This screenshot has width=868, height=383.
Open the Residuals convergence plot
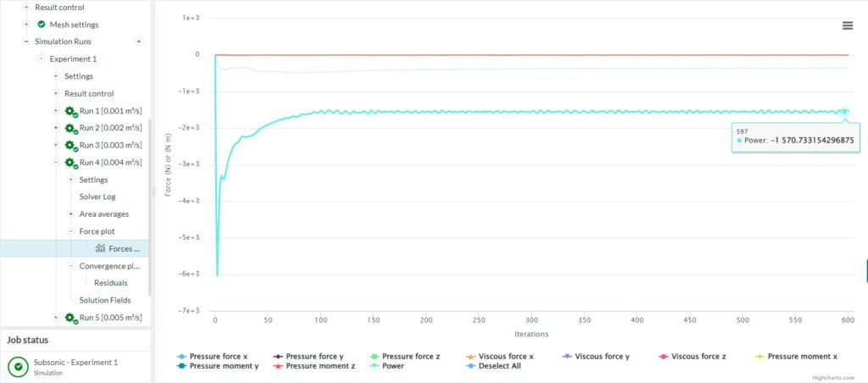point(110,283)
